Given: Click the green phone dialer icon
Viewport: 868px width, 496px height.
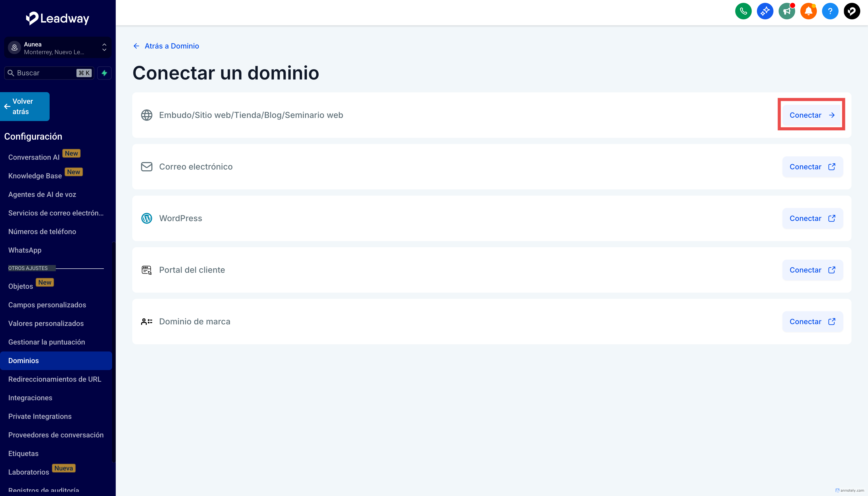Looking at the screenshot, I should (743, 11).
